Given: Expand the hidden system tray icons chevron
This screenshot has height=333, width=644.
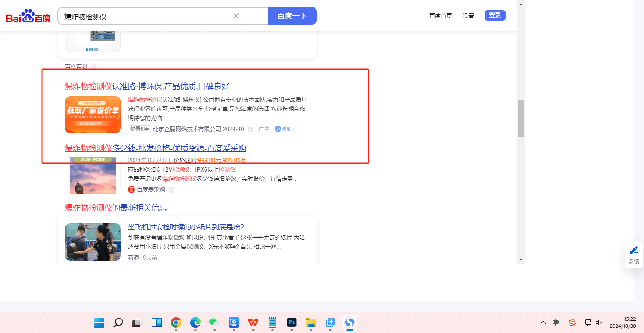Looking at the screenshot, I should [x=543, y=322].
